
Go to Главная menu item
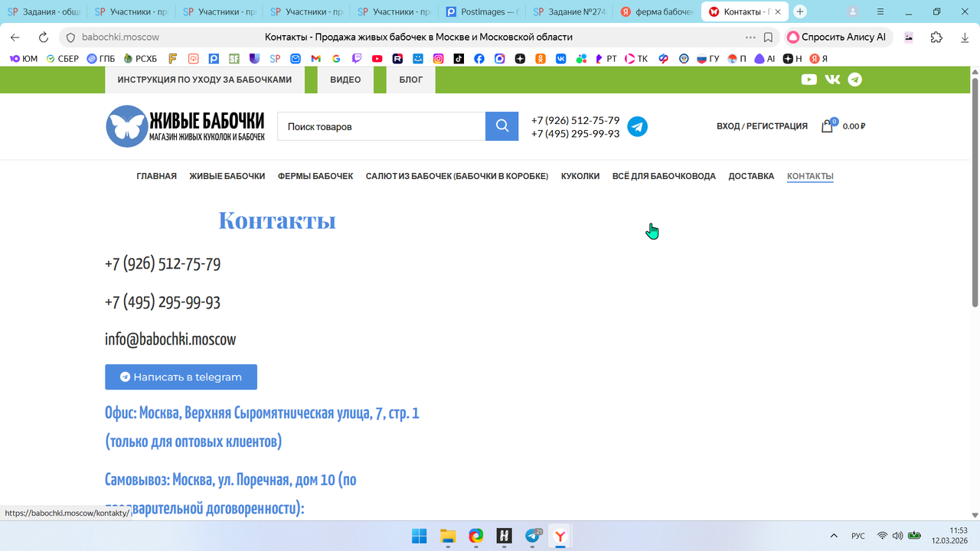coord(156,176)
